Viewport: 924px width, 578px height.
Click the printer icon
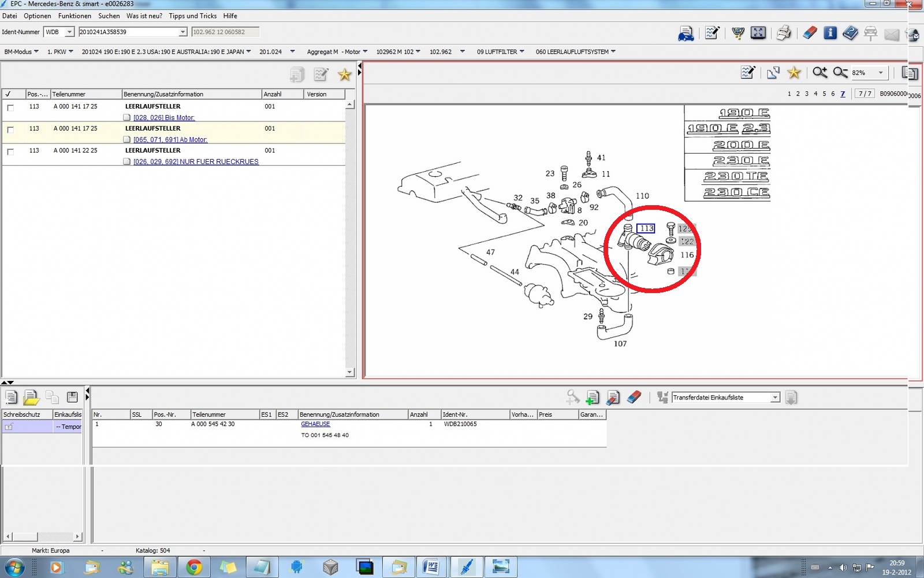point(784,33)
